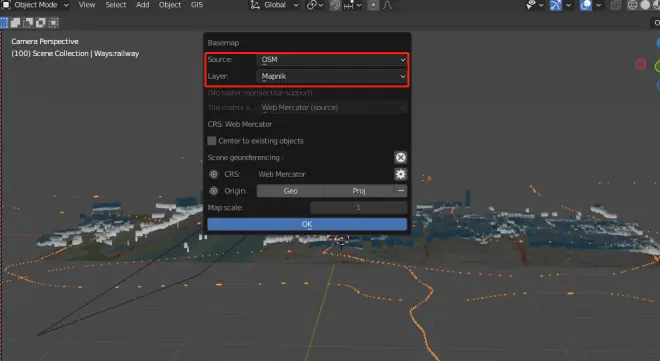Click the gear icon next to CRS

[x=400, y=174]
